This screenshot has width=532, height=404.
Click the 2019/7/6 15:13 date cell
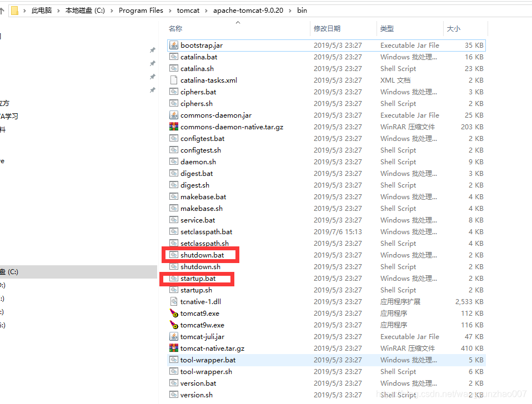(x=338, y=231)
